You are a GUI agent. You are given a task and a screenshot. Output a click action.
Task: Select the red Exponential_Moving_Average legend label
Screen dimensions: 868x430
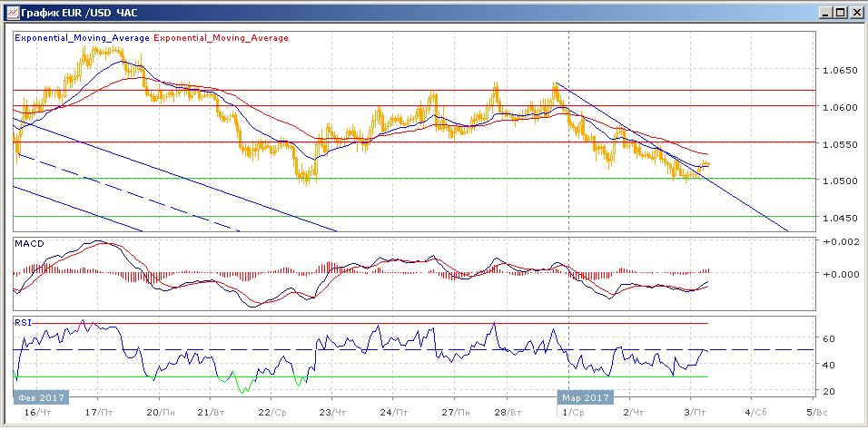(222, 38)
